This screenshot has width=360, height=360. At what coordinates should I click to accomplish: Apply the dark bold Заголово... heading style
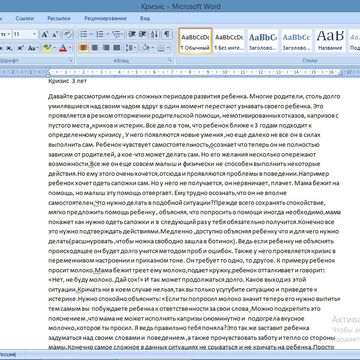tap(263, 41)
